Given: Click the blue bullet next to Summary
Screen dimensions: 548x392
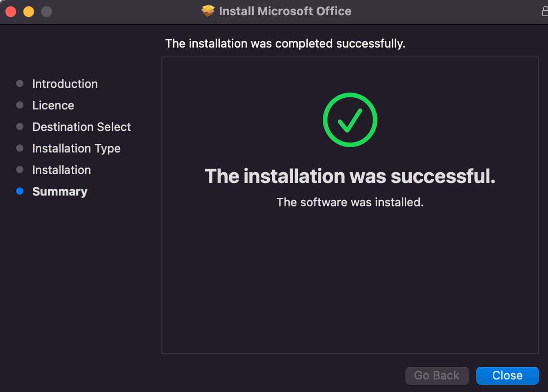Looking at the screenshot, I should [19, 191].
